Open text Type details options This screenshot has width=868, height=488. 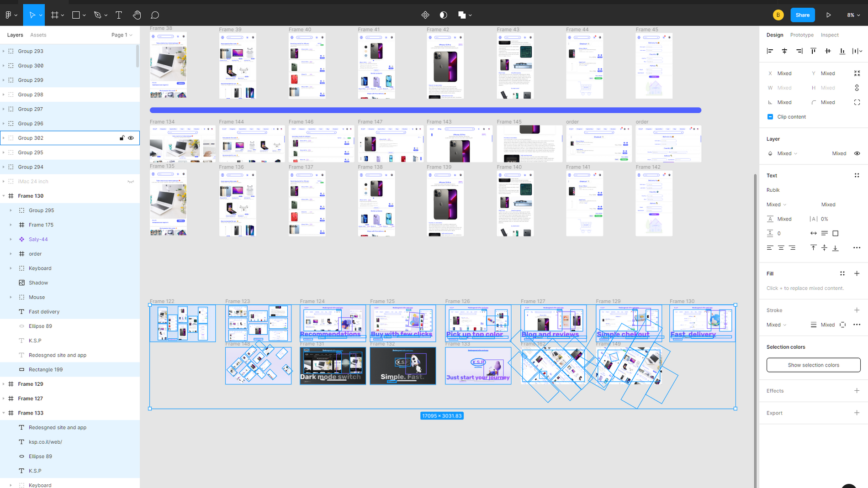[x=857, y=248]
